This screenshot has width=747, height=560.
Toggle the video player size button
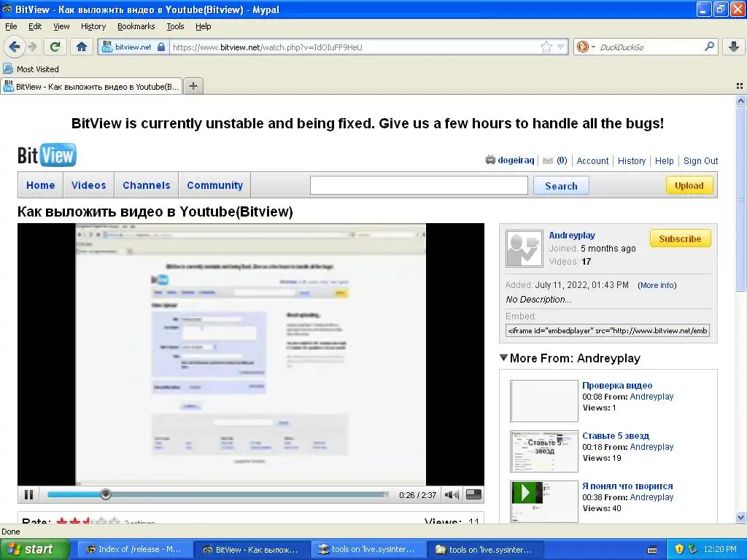point(473,495)
